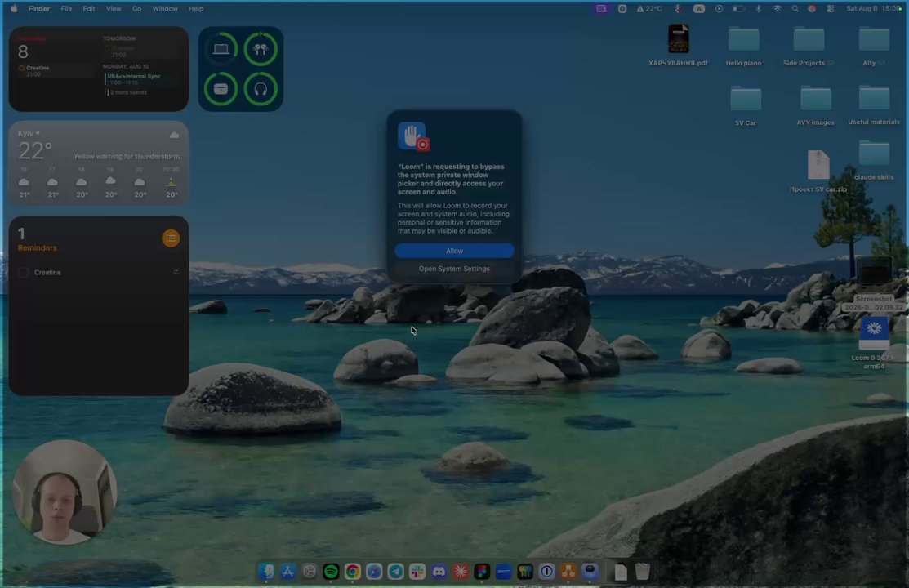Viewport: 909px width, 588px height.
Task: Open the Claude starburst app in Dock
Action: [461, 572]
